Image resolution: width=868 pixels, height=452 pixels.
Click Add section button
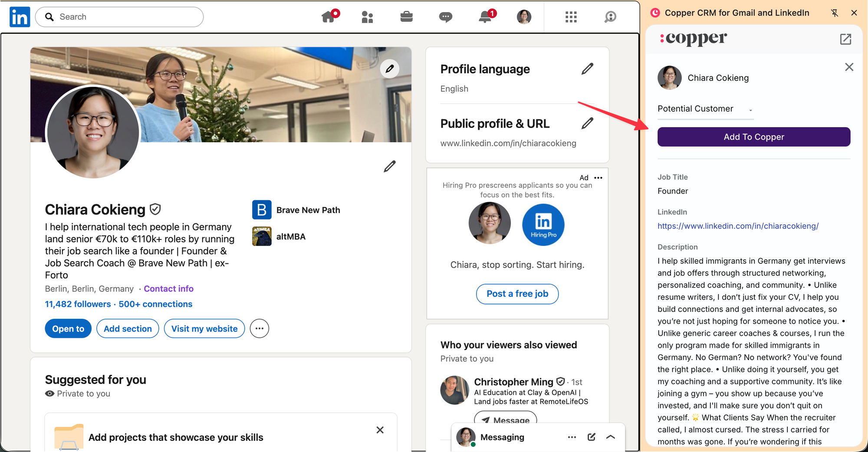[x=128, y=329]
